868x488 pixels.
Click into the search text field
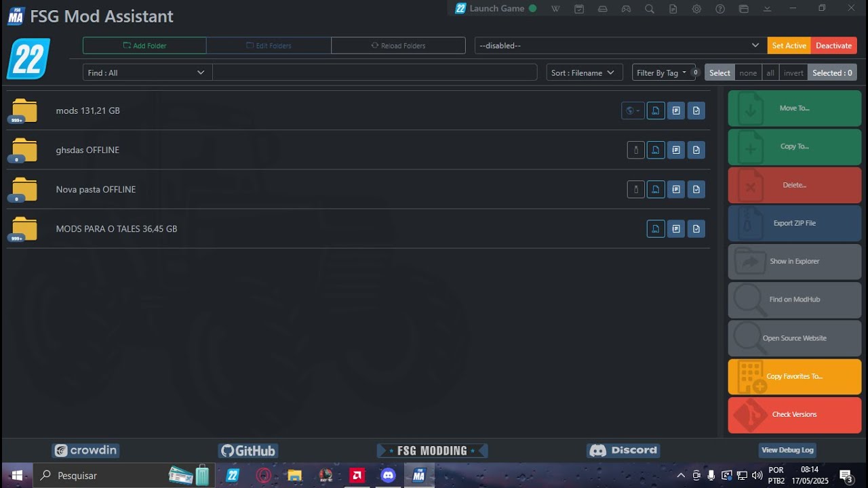pos(375,73)
